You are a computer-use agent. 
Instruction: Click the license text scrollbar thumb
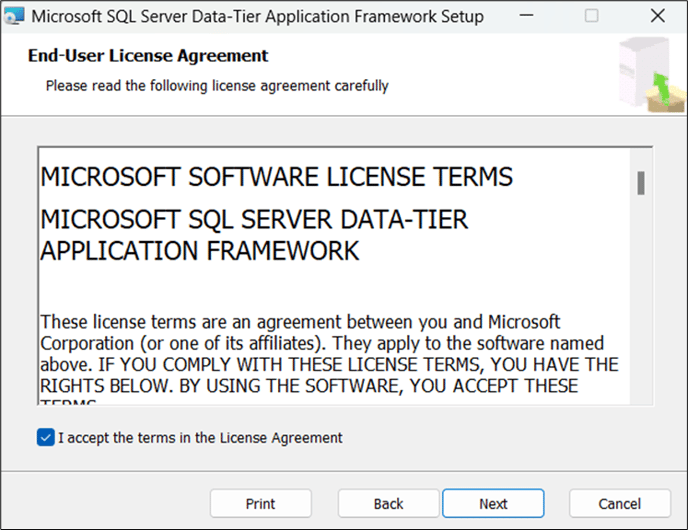pos(641,183)
